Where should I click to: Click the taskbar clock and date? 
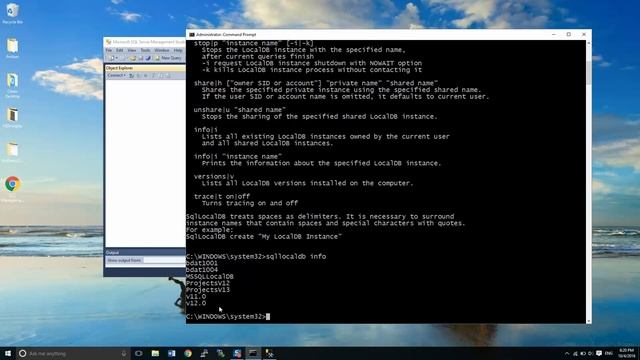627,353
